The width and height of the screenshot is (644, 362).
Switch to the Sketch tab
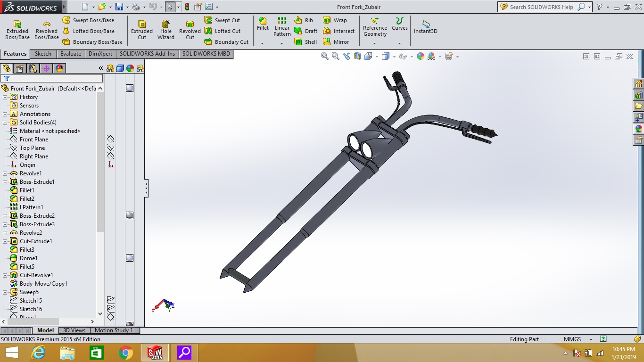43,54
